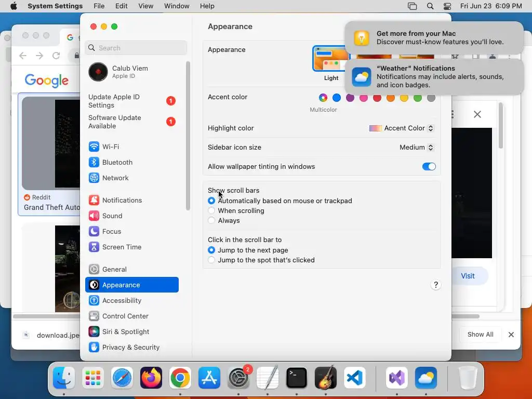The width and height of the screenshot is (532, 399).
Task: Open Visual Studio purple icon in Dock
Action: (397, 378)
